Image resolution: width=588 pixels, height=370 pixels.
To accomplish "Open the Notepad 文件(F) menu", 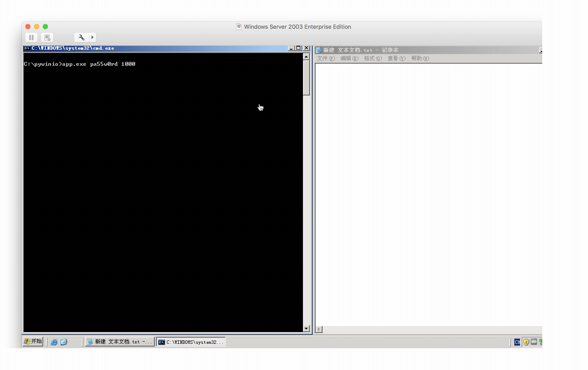I will pyautogui.click(x=326, y=58).
